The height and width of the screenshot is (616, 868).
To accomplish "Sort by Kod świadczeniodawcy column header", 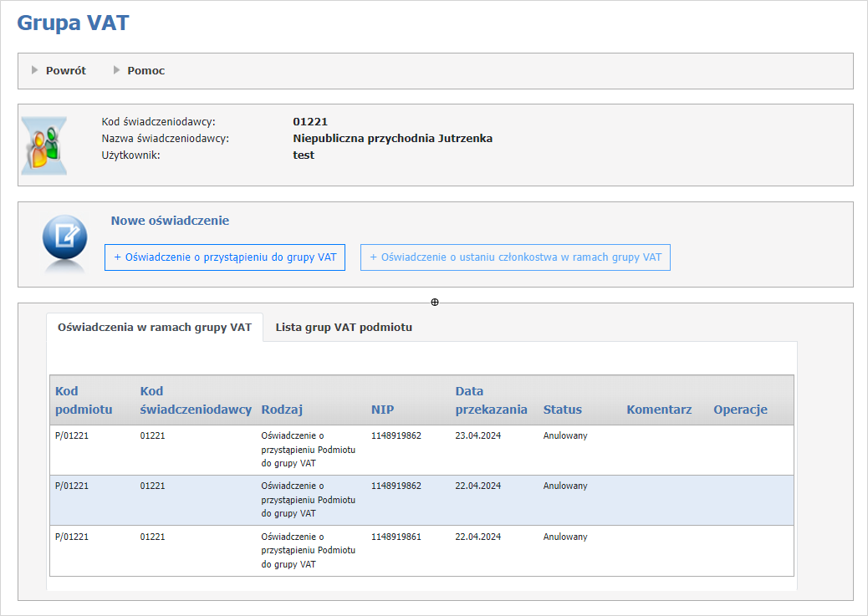I will click(x=196, y=400).
